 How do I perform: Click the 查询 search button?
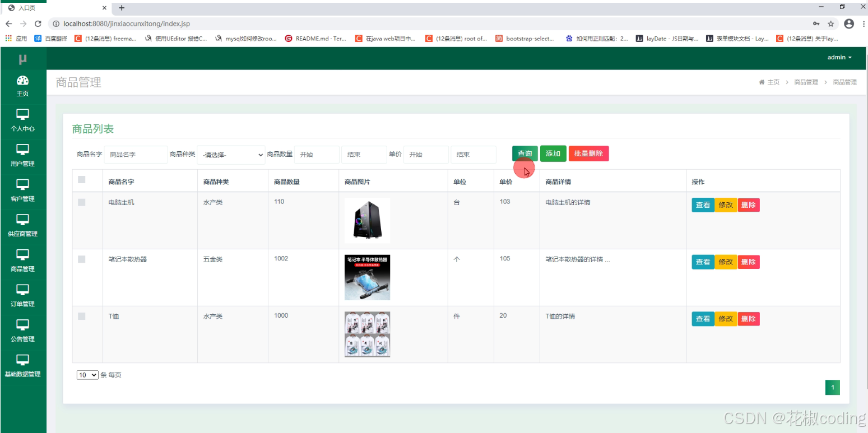click(x=525, y=153)
